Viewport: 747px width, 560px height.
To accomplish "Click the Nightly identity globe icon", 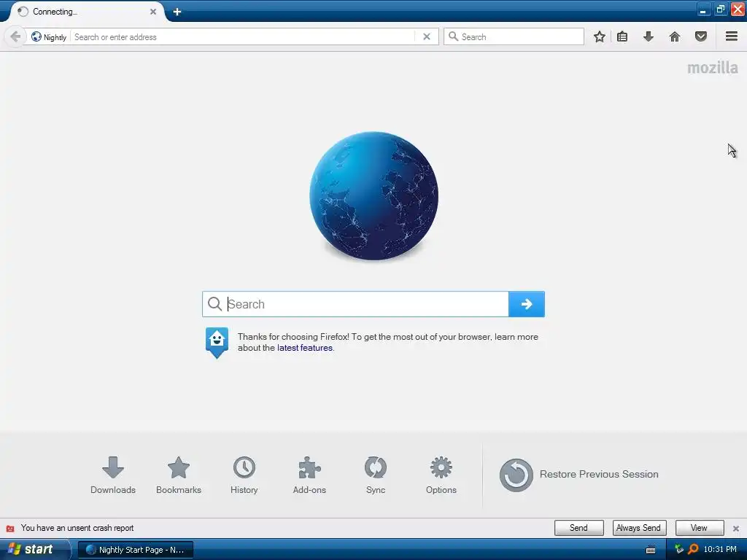I will tap(36, 36).
